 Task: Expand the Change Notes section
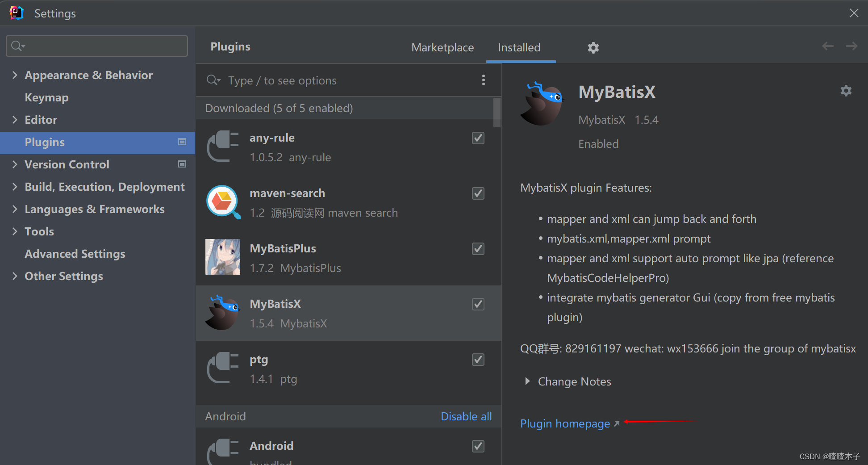[x=574, y=381]
